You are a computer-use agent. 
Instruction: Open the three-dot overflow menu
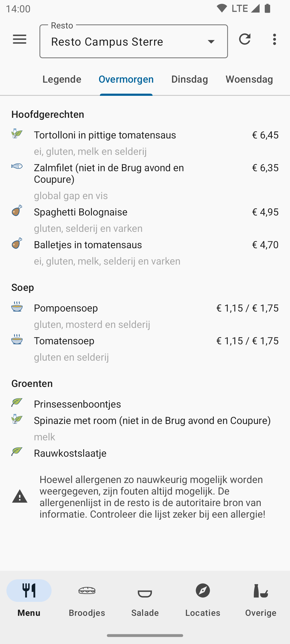[274, 39]
